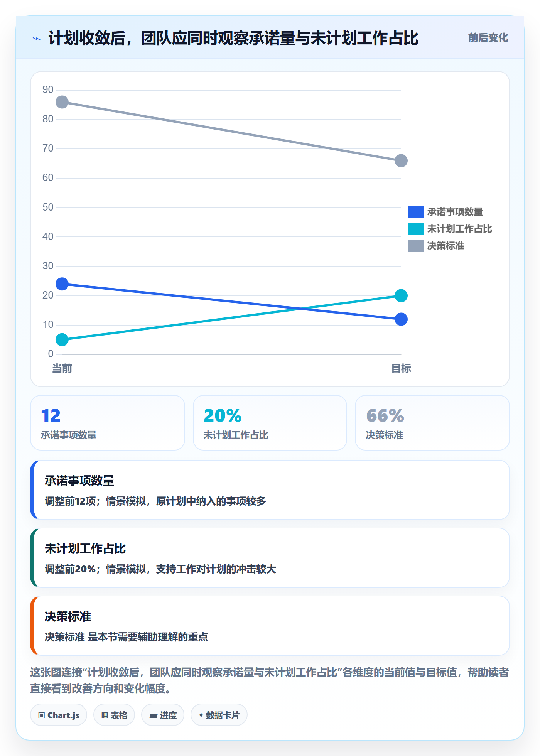Click the grid icon in 表格 chip
Screen dimensions: 540x756
(105, 715)
